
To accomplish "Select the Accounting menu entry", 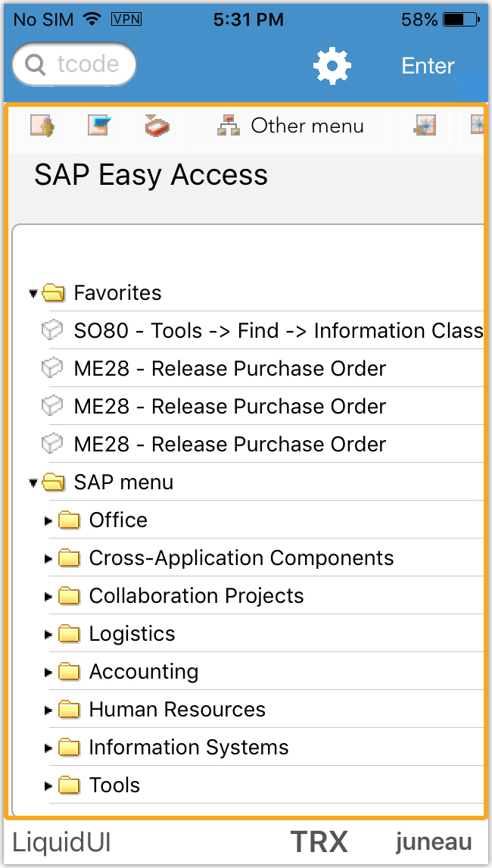I will 144,672.
